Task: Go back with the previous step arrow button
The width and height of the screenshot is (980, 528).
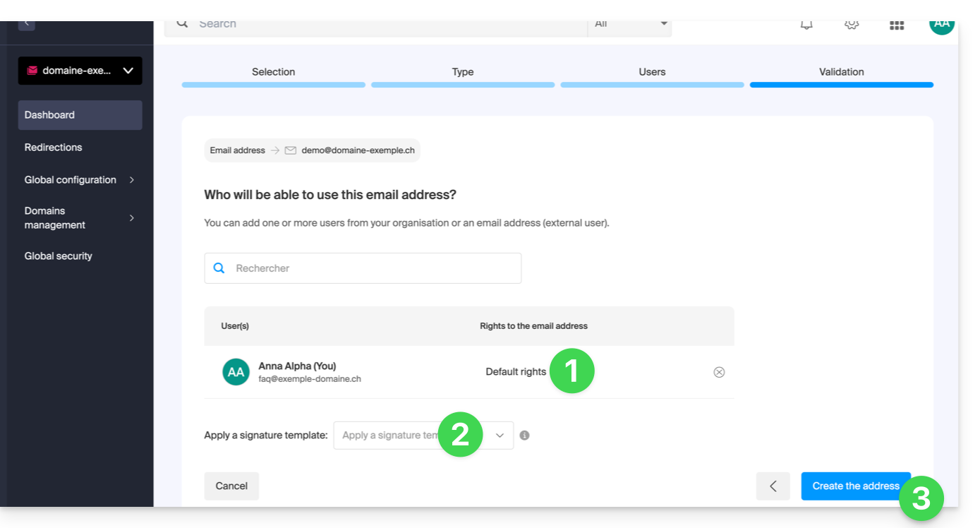Action: click(773, 486)
